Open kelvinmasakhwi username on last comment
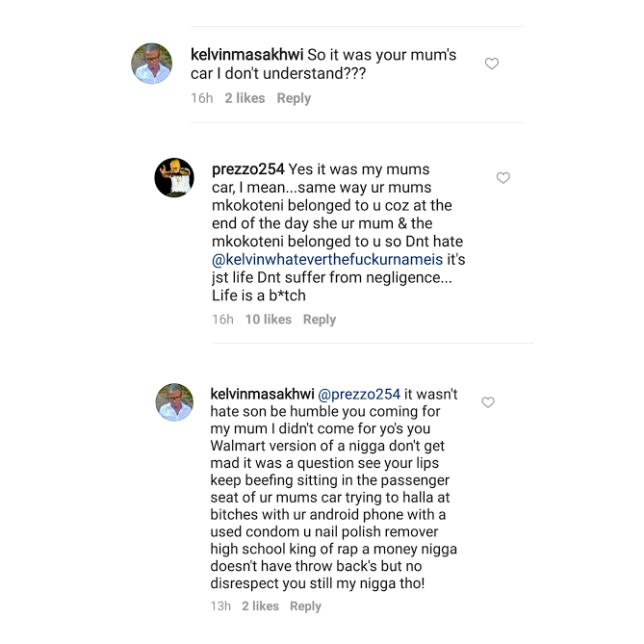This screenshot has width=644, height=644. [x=262, y=394]
